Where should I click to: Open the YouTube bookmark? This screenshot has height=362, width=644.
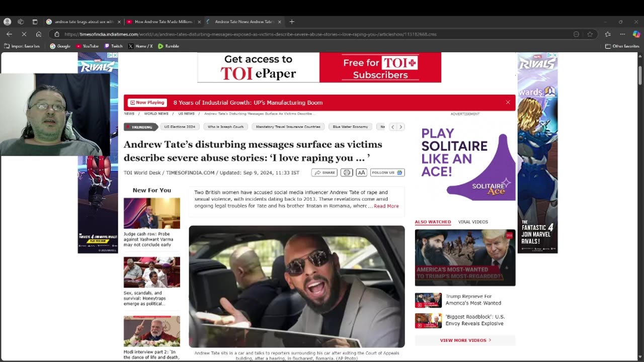[87, 46]
